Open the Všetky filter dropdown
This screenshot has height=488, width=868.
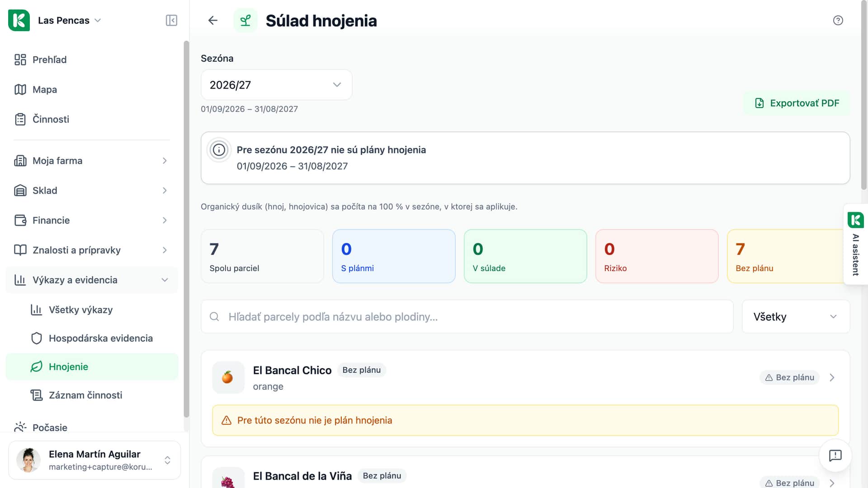click(796, 317)
